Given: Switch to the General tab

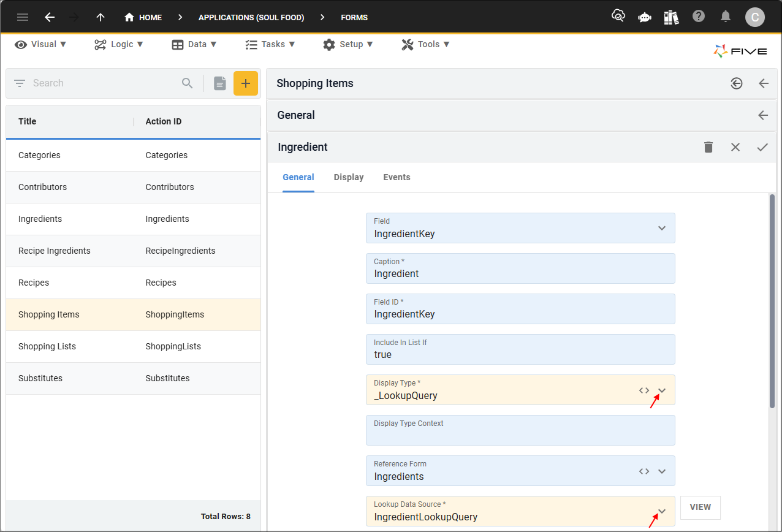Looking at the screenshot, I should (x=298, y=177).
